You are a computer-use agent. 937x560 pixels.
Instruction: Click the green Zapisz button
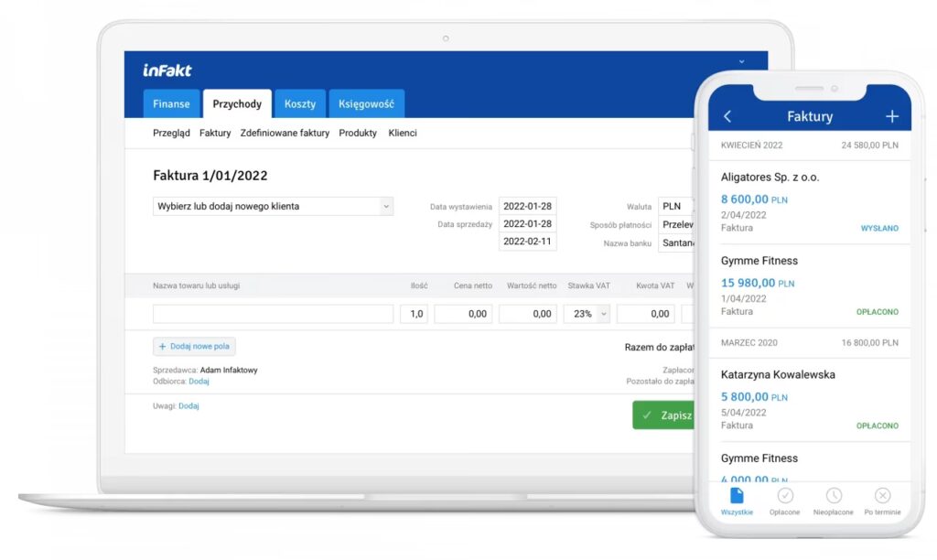pyautogui.click(x=664, y=415)
